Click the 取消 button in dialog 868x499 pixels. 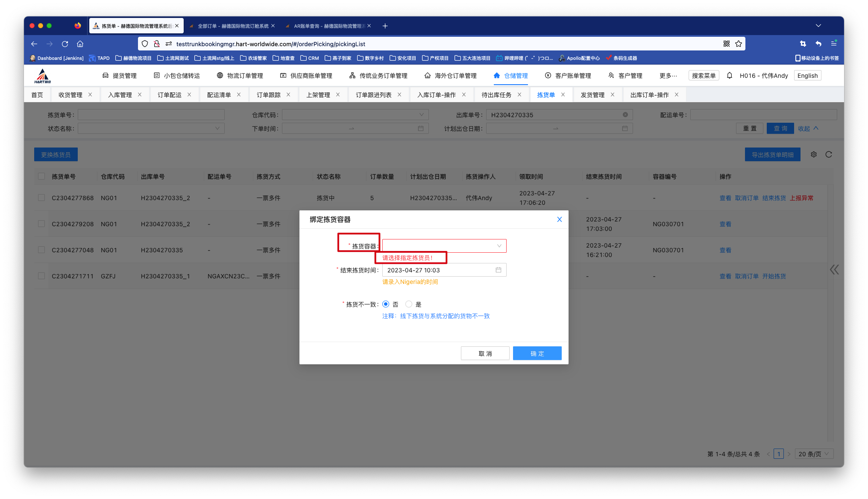point(485,353)
